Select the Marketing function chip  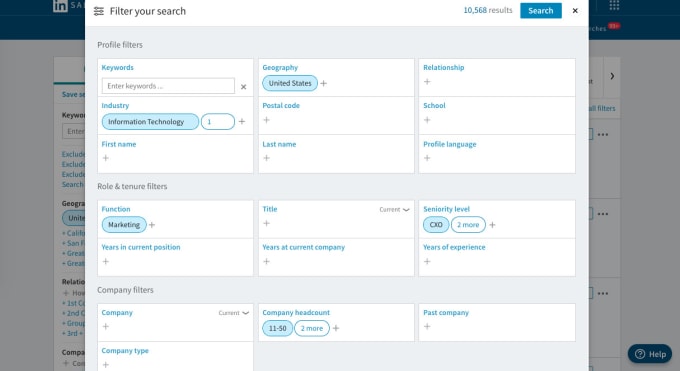coord(124,225)
